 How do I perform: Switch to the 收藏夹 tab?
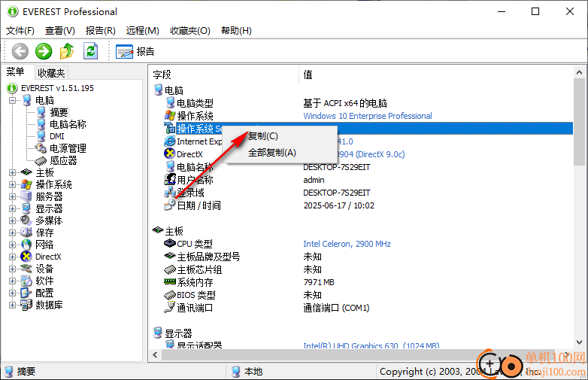(51, 73)
